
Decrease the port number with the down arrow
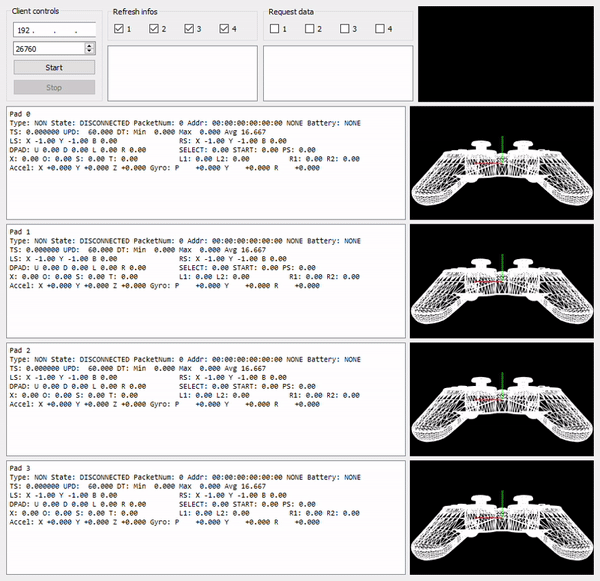point(90,51)
